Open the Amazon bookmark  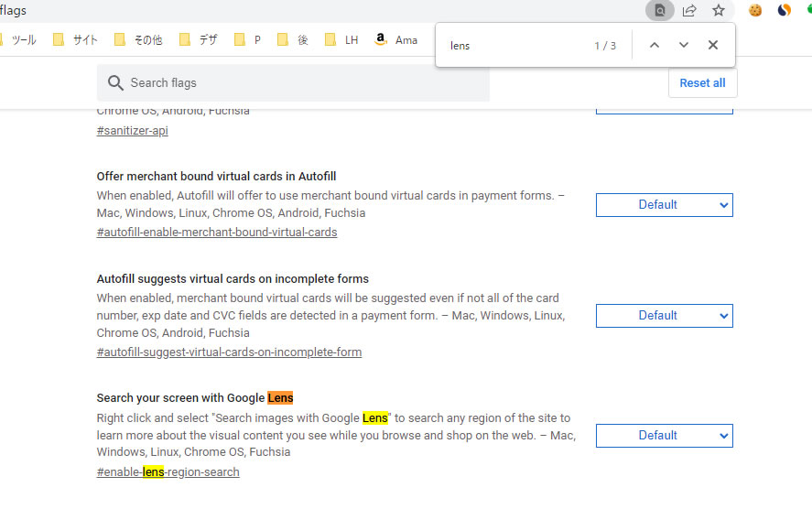point(396,40)
